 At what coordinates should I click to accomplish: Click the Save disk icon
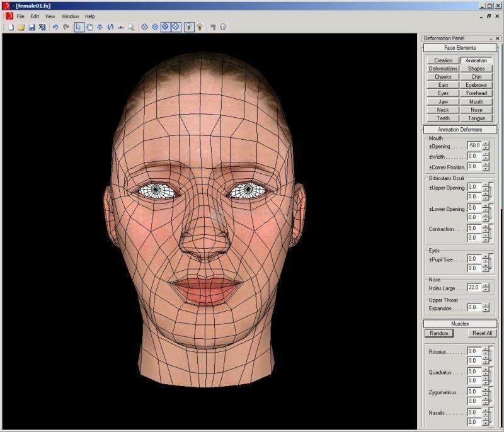point(31,27)
